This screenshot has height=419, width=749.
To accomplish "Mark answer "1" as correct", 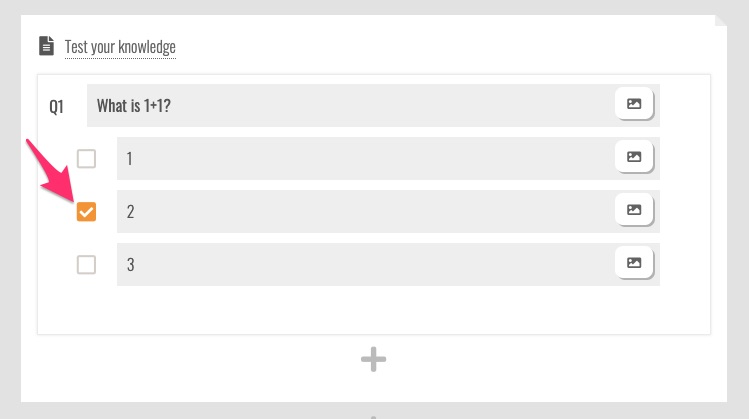I will [x=87, y=158].
